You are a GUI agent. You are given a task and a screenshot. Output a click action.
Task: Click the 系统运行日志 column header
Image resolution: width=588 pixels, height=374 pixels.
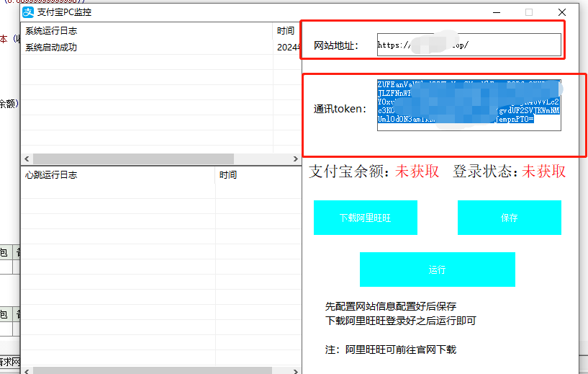(147, 31)
